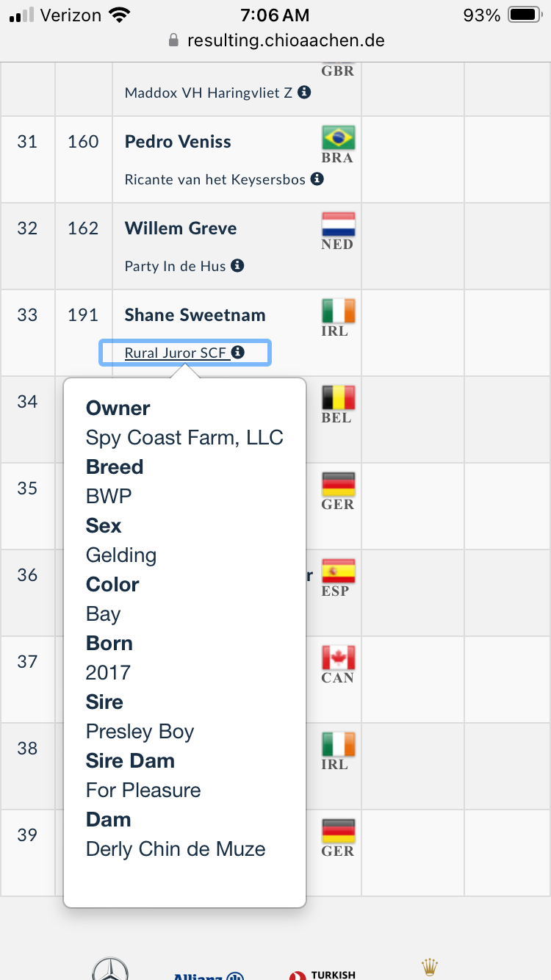Tap the Spain flag in row 36
The height and width of the screenshot is (980, 551).
click(x=338, y=571)
